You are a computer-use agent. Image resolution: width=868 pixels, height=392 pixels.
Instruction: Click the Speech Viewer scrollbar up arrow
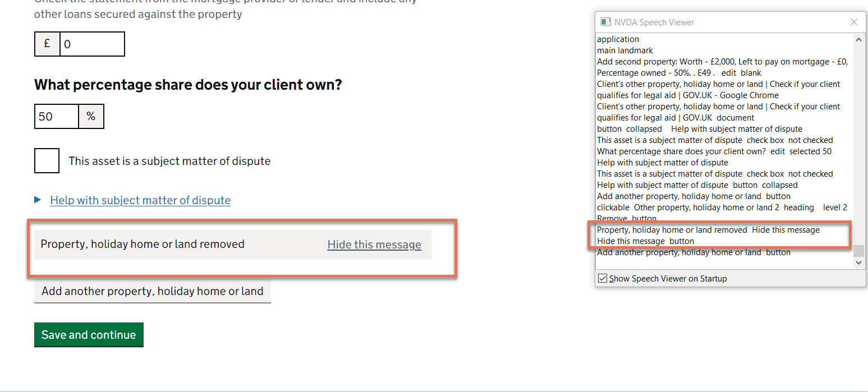coord(858,39)
